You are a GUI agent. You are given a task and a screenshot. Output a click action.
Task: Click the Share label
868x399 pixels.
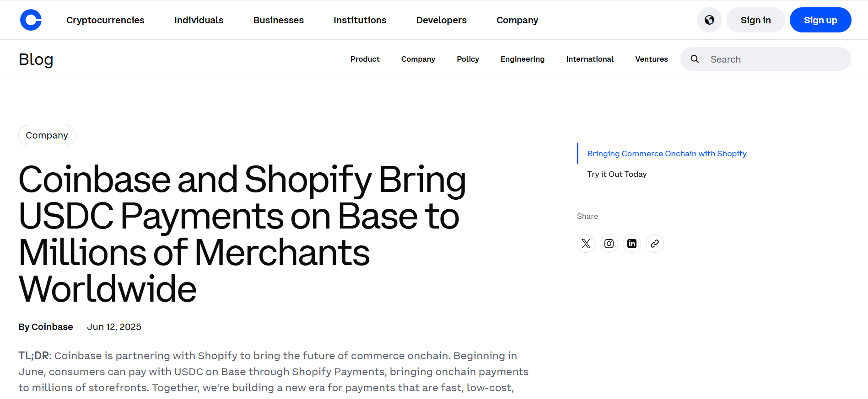tap(588, 216)
